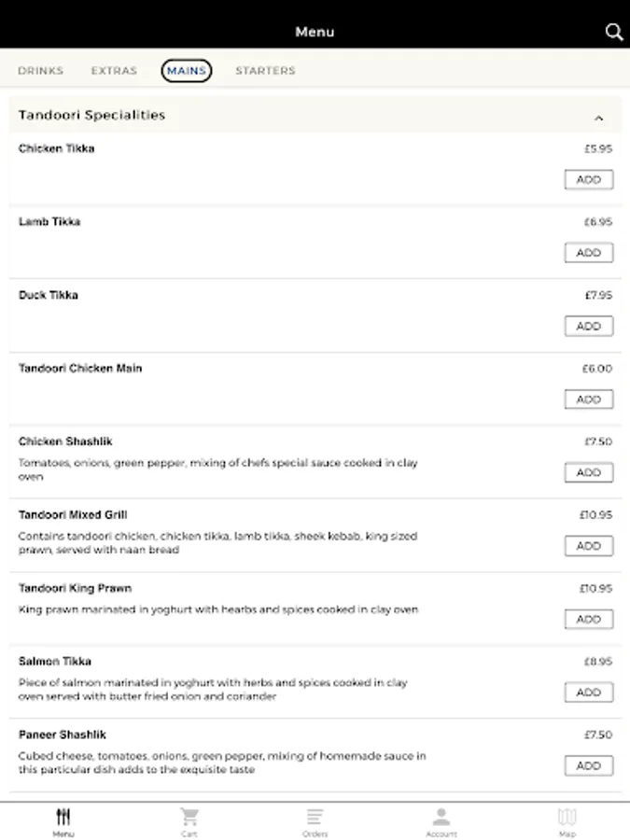Collapse the Tandoori Specialities section

(598, 118)
